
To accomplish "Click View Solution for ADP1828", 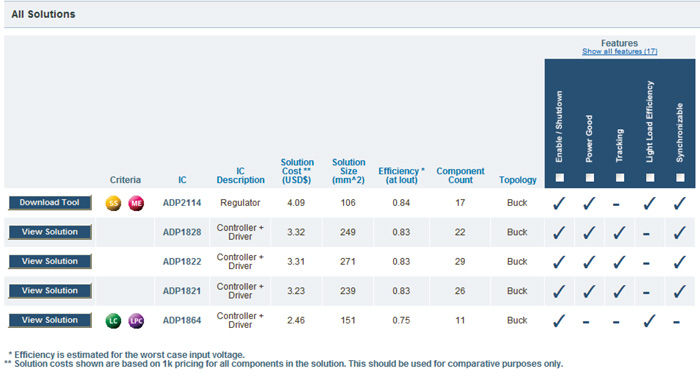I will (x=50, y=232).
